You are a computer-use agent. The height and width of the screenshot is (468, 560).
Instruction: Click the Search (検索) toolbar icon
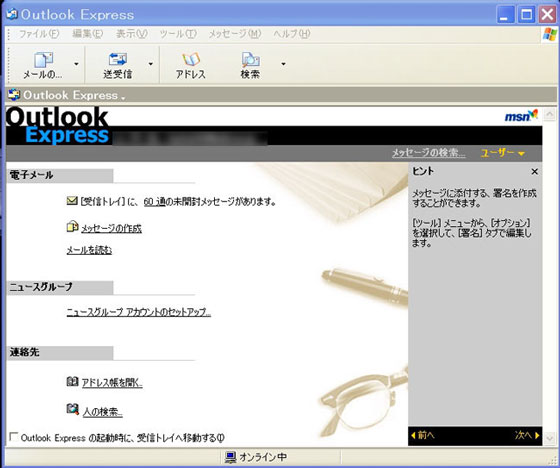pos(250,60)
